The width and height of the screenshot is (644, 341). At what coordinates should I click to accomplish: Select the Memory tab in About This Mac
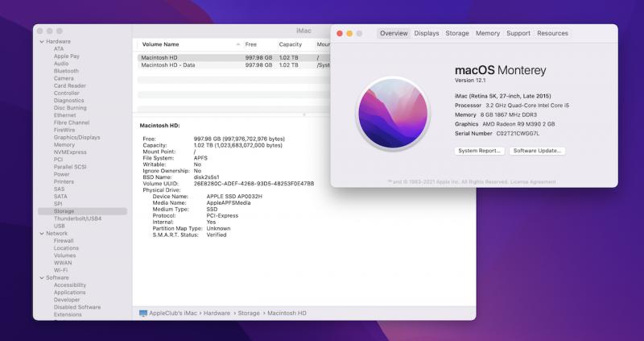[x=488, y=33]
